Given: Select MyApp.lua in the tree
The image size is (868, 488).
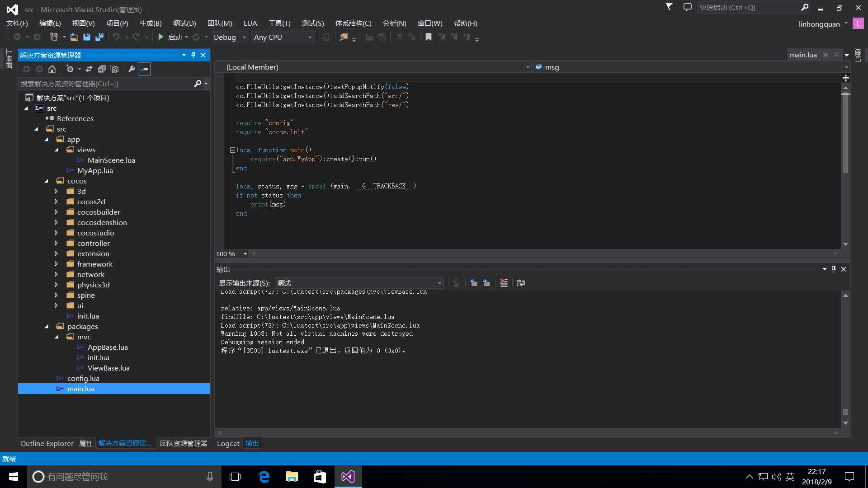Looking at the screenshot, I should tap(95, 170).
